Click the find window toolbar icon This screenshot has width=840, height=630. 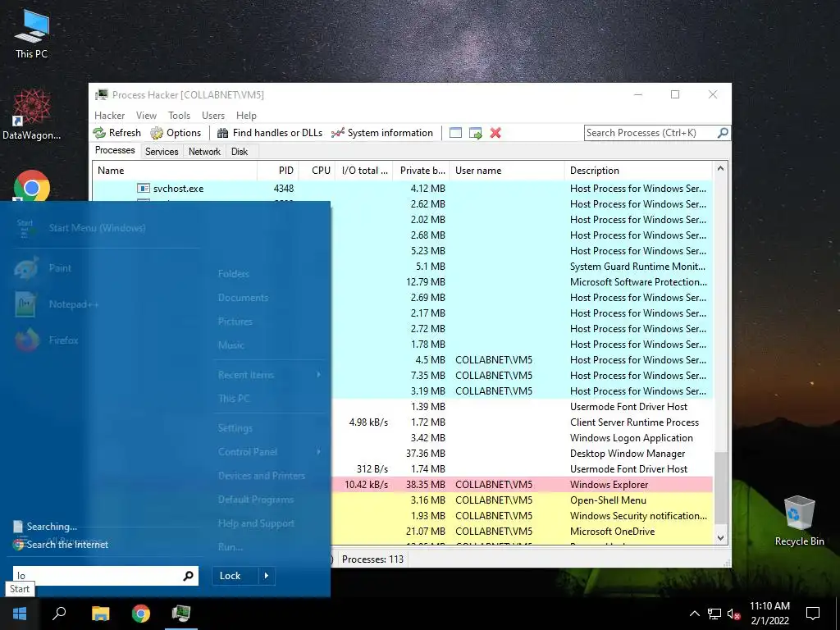point(455,133)
